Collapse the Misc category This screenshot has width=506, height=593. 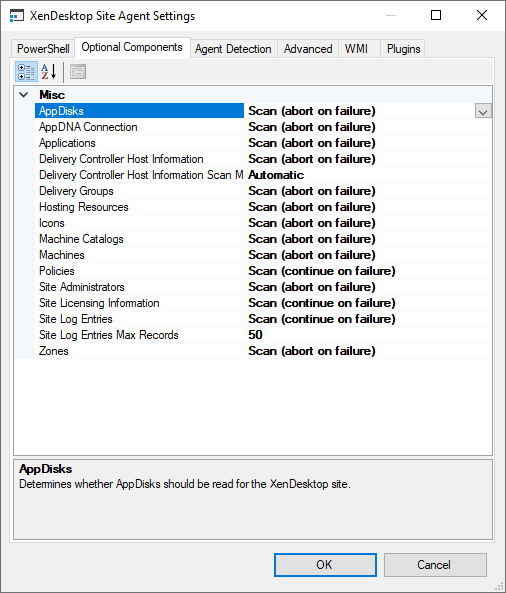click(x=23, y=95)
